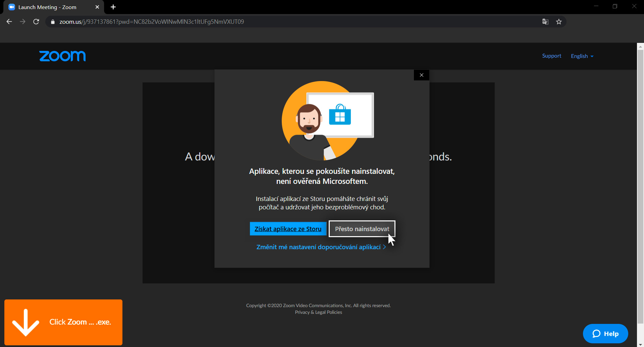Open the translate page icon

[x=545, y=22]
